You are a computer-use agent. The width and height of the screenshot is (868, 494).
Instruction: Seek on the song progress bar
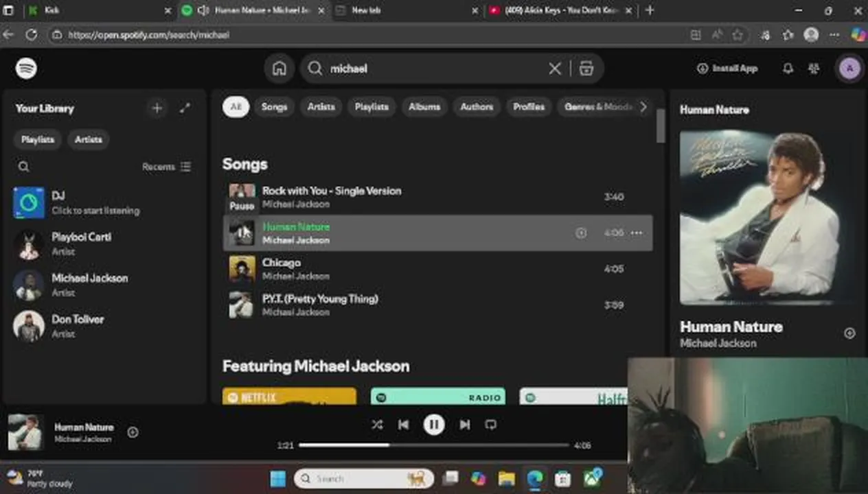pyautogui.click(x=434, y=445)
